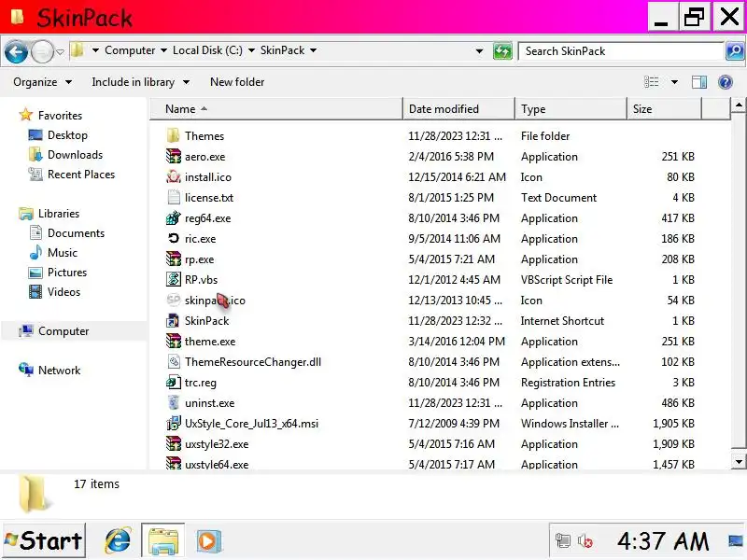The height and width of the screenshot is (560, 747).
Task: Open the Help question mark icon
Action: tap(726, 82)
